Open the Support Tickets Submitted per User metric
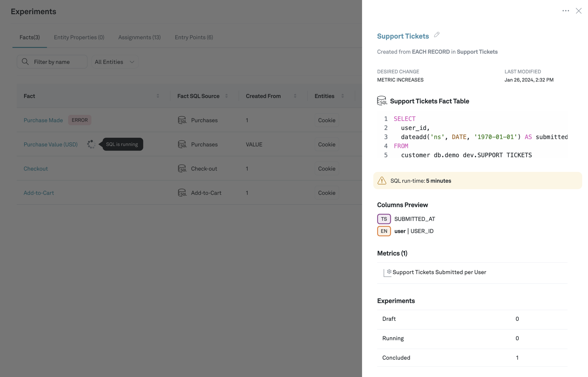Viewport: 588px width, 377px height. click(x=439, y=272)
